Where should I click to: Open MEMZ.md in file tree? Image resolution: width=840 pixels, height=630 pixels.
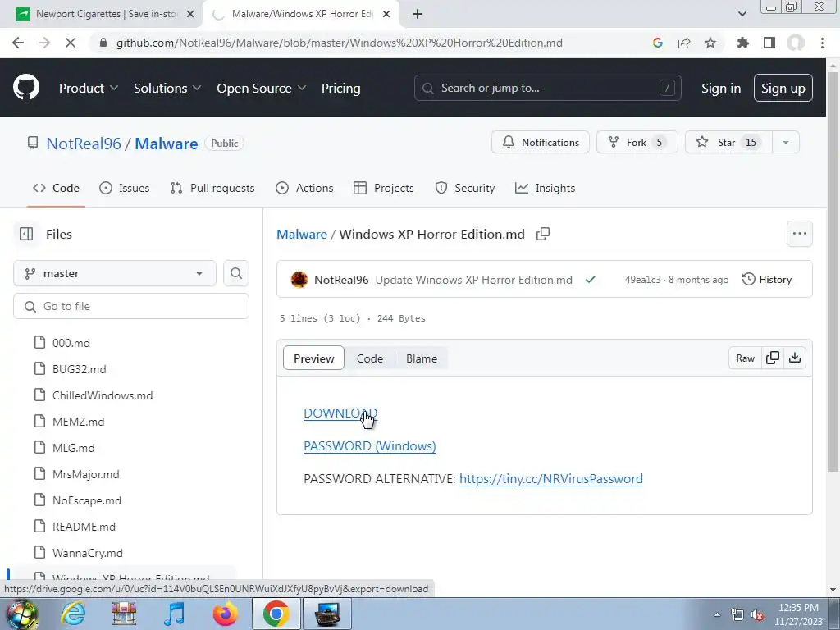pyautogui.click(x=78, y=422)
